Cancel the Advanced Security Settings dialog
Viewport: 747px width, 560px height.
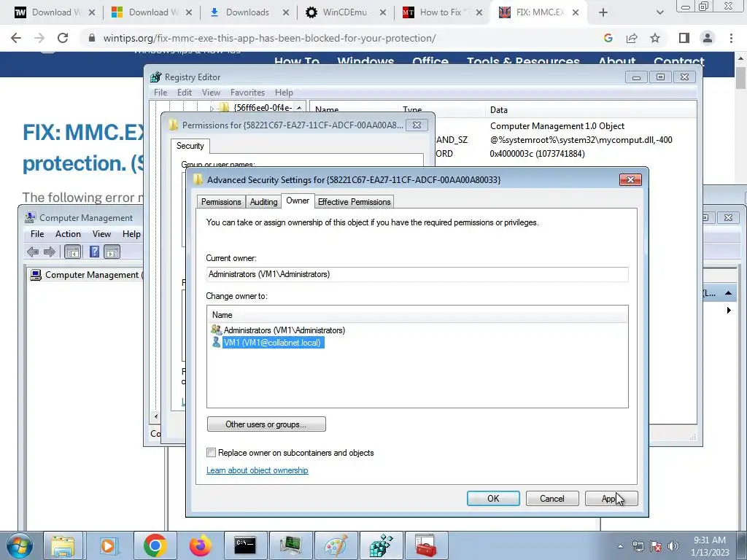(x=552, y=498)
